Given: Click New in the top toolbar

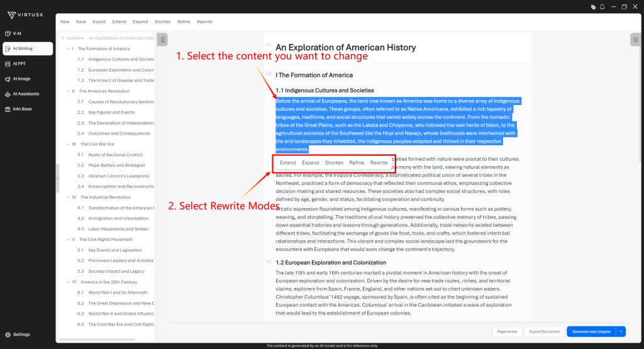Looking at the screenshot, I should 65,22.
